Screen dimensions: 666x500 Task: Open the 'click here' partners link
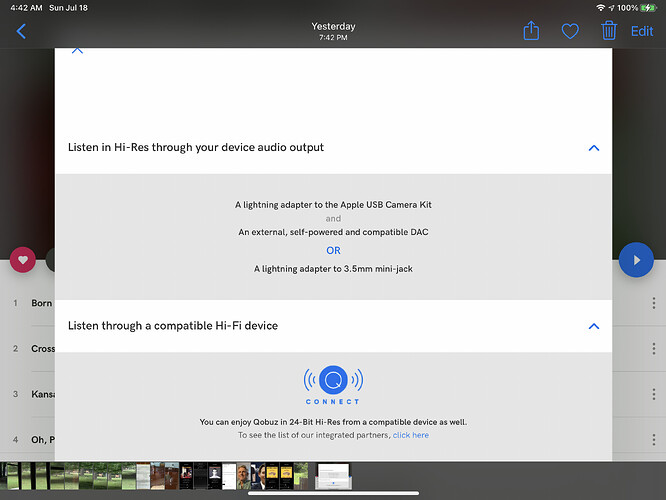[x=410, y=435]
